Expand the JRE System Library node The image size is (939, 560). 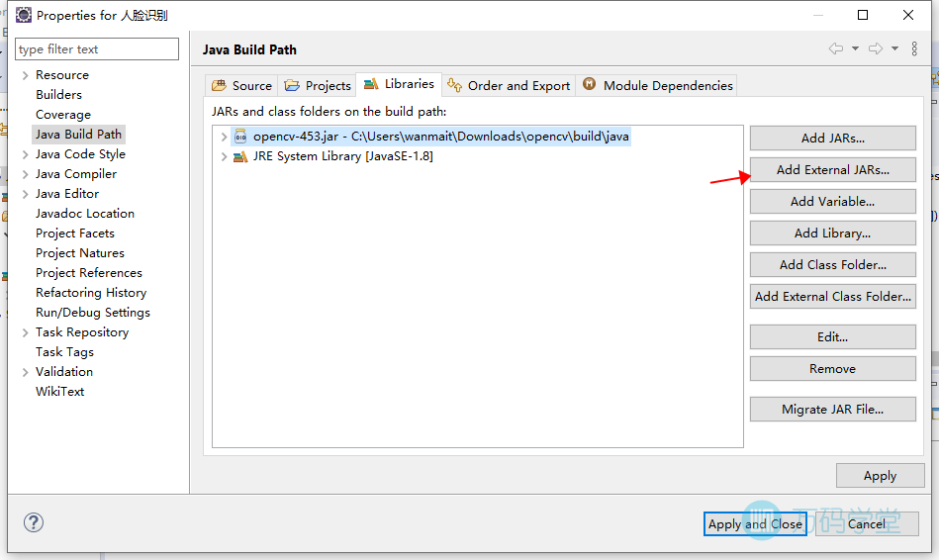point(225,156)
